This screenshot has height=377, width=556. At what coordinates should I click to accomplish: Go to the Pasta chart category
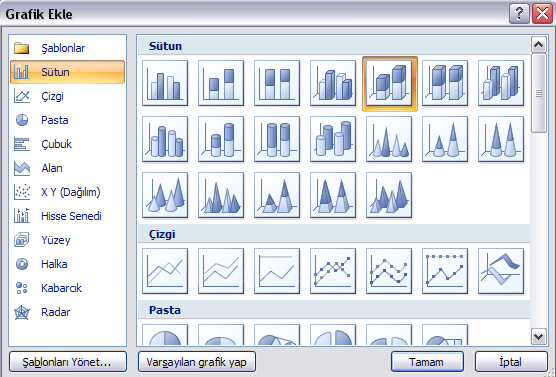[67, 120]
